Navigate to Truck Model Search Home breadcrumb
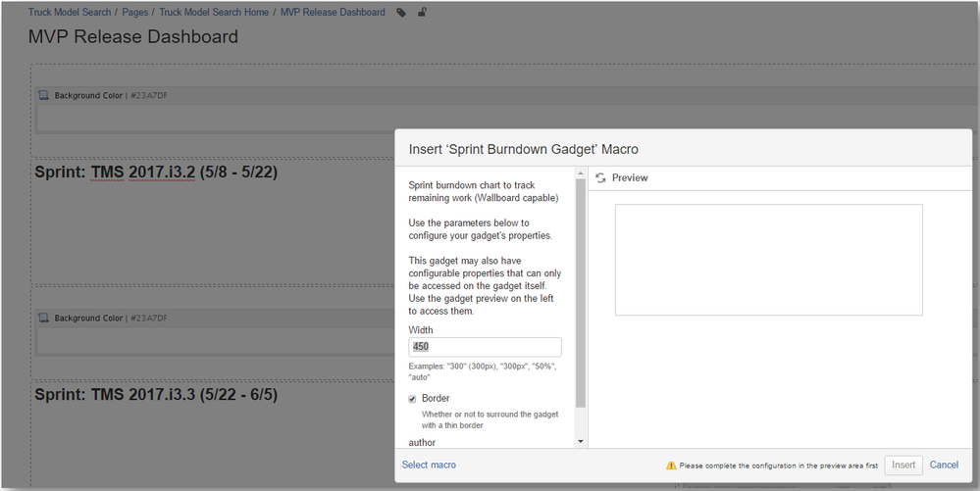Viewport: 980px width, 491px height. 214,13
